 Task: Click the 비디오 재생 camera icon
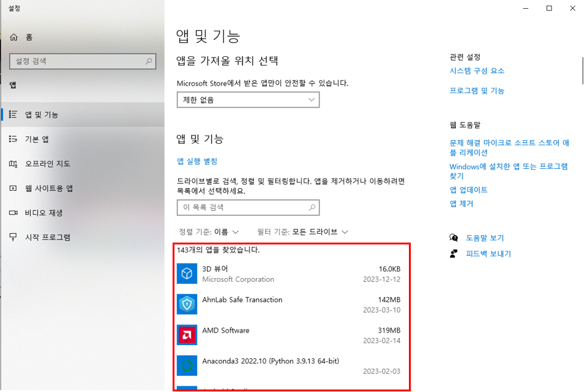(x=13, y=213)
